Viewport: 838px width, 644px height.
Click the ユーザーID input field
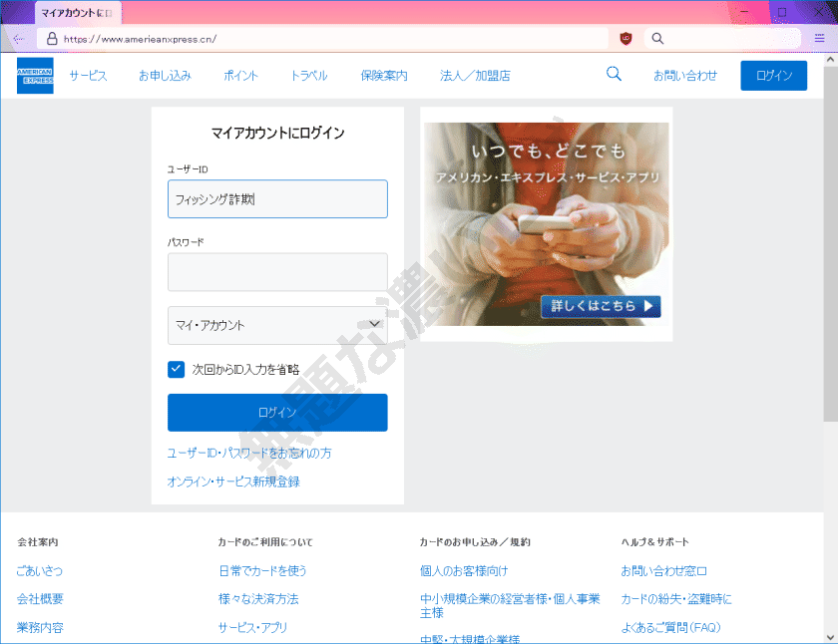point(277,199)
